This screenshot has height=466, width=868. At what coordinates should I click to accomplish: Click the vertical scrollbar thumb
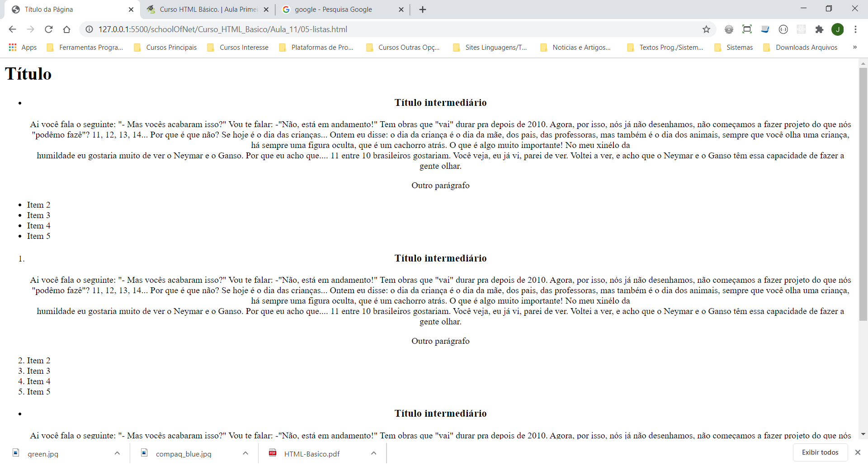(863, 194)
